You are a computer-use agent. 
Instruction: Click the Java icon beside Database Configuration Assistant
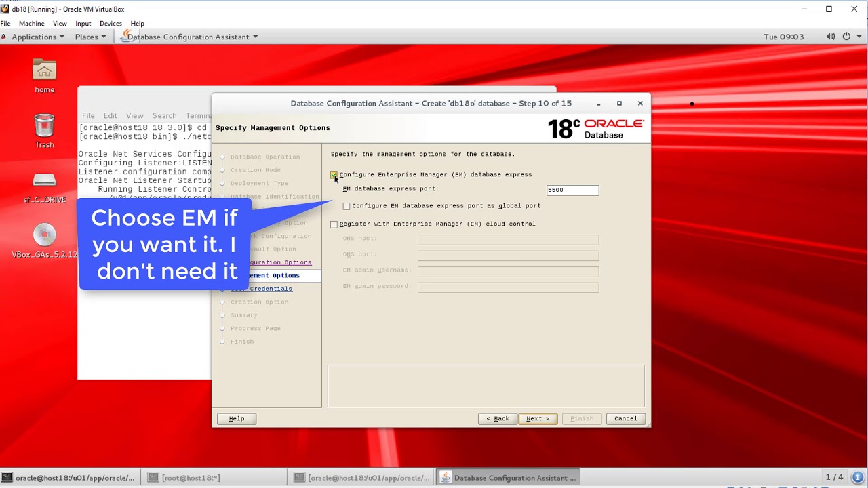click(x=125, y=37)
